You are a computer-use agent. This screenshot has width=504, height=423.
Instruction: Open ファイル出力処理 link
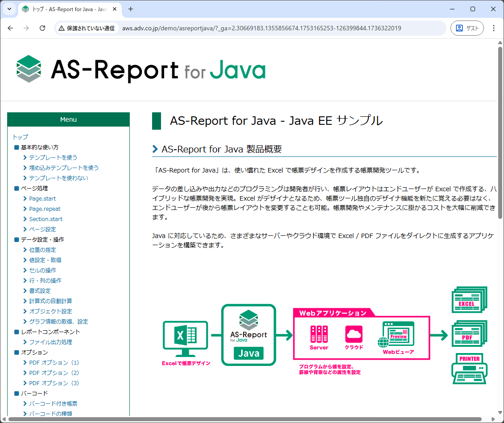[50, 342]
